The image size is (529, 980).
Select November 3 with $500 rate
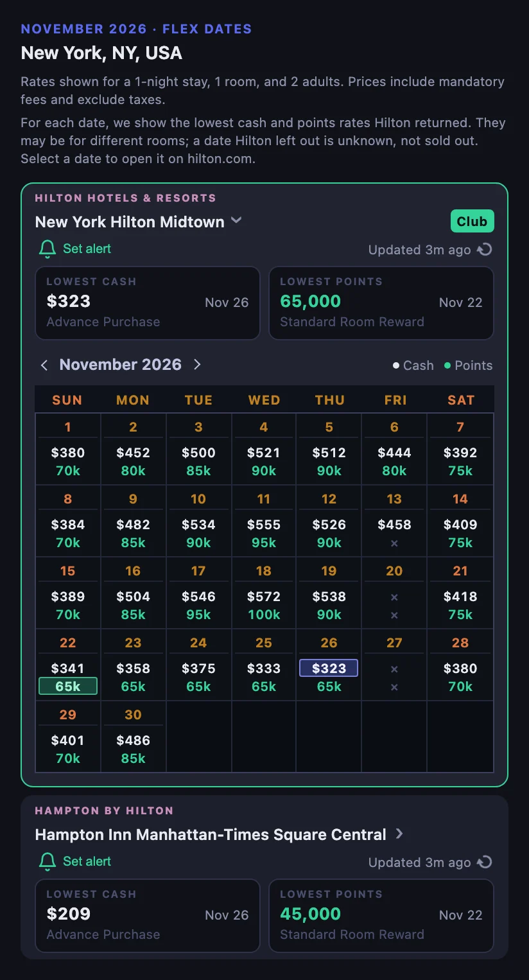click(x=199, y=449)
